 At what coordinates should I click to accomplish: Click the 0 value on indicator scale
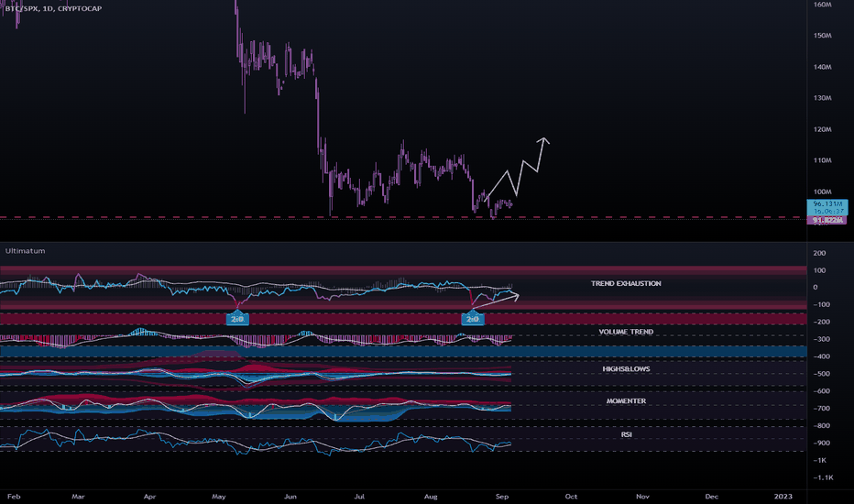click(816, 287)
